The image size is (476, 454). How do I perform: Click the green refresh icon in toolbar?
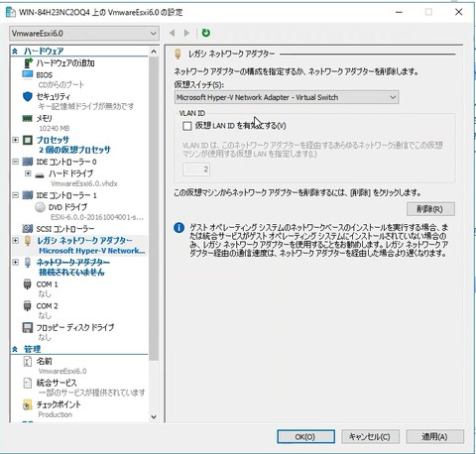coord(205,33)
